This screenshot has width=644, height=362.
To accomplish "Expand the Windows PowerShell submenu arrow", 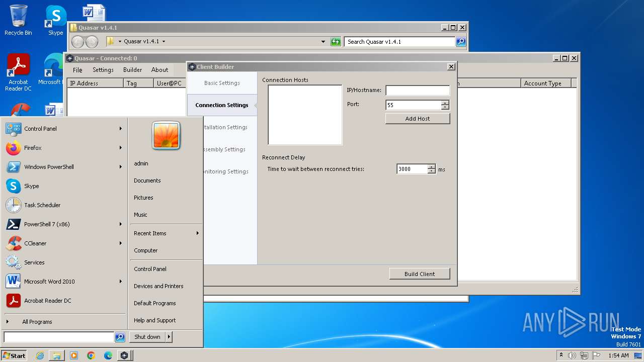I will click(121, 167).
